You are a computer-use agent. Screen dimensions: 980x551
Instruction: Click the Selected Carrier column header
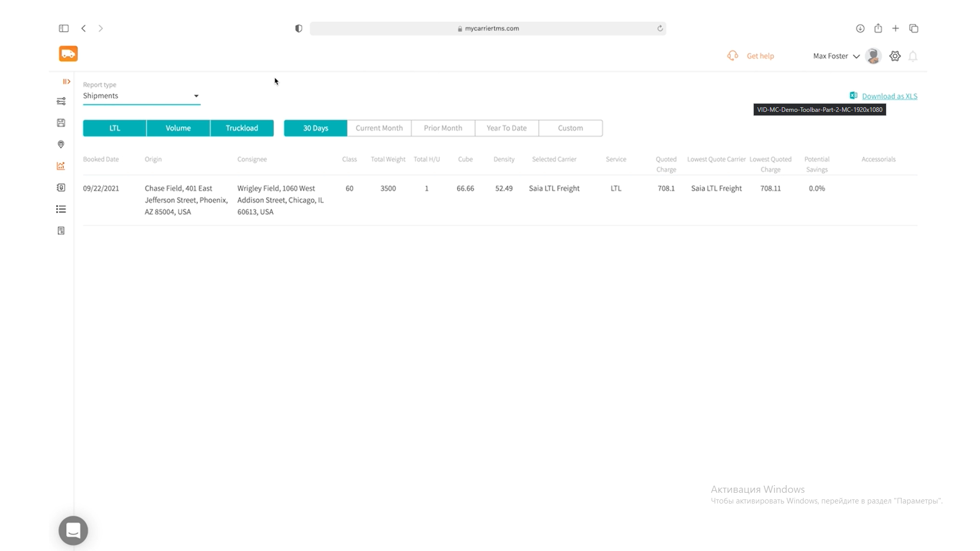[554, 159]
